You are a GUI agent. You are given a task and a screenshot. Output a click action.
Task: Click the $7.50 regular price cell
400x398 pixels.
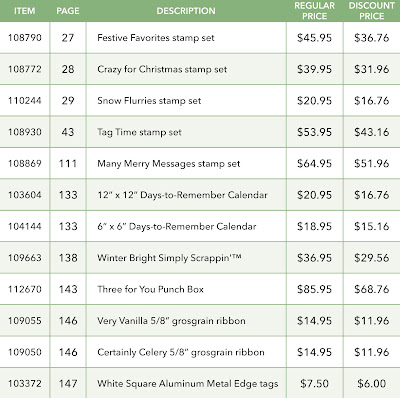(x=314, y=384)
